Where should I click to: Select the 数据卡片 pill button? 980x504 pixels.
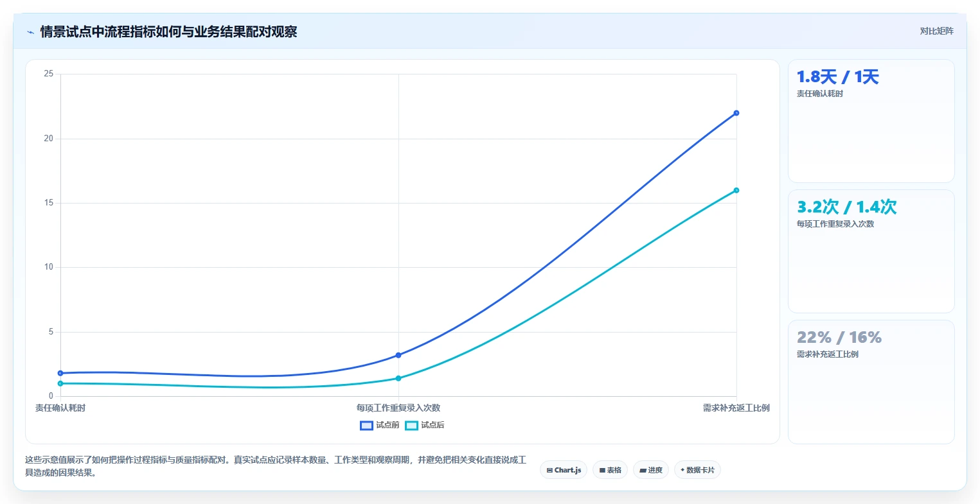(697, 470)
